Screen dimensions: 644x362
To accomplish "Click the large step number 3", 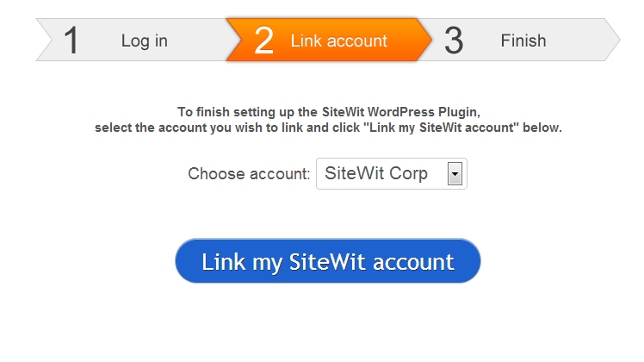I will click(x=454, y=41).
